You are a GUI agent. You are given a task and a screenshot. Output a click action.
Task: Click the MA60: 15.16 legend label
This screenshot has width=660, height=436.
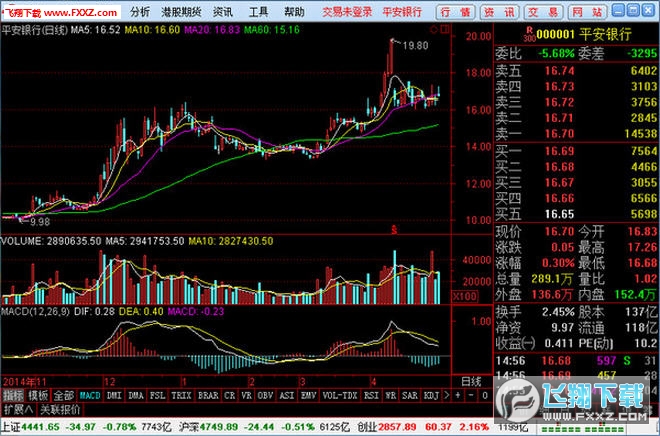click(x=272, y=30)
